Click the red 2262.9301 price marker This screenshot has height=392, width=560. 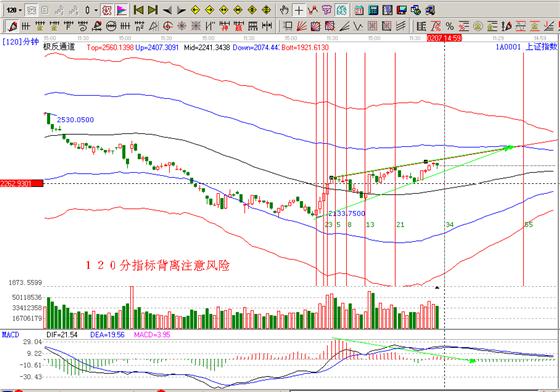pyautogui.click(x=21, y=184)
